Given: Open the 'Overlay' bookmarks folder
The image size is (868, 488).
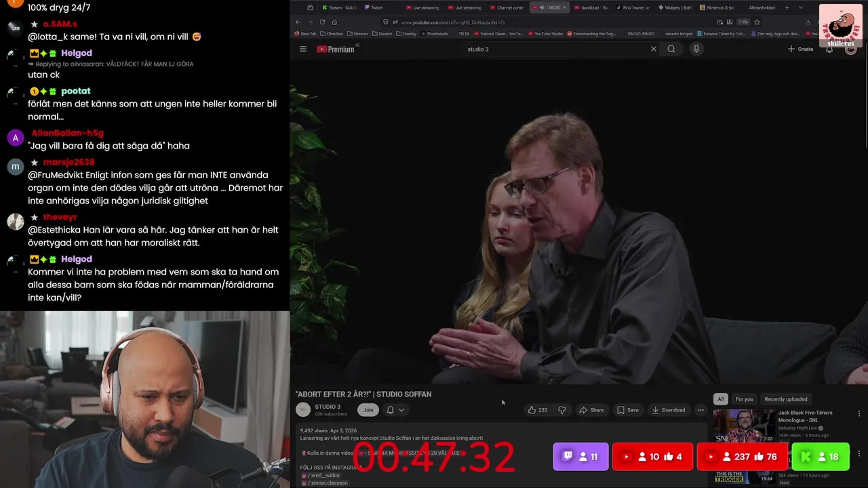Looking at the screenshot, I should click(406, 33).
